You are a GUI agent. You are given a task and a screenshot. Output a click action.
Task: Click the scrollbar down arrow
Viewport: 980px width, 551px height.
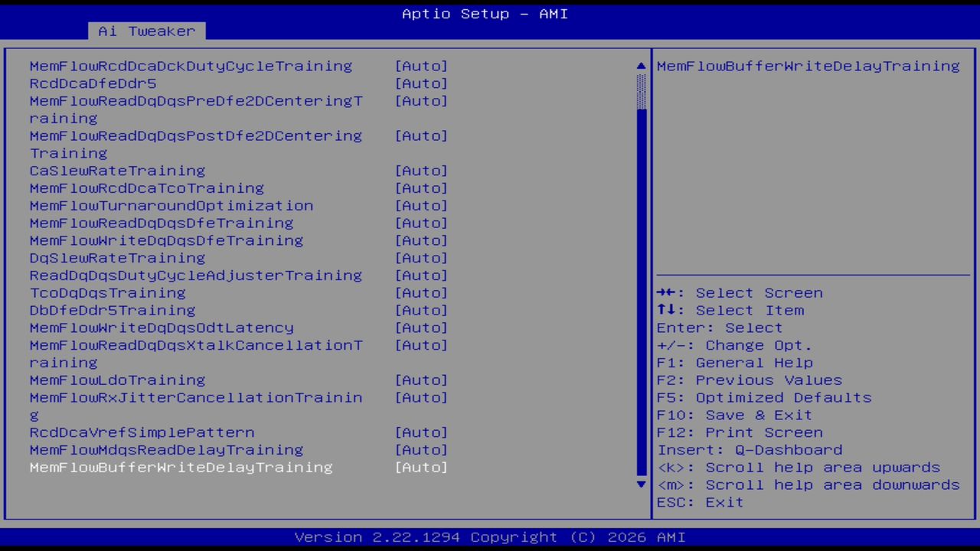(640, 484)
